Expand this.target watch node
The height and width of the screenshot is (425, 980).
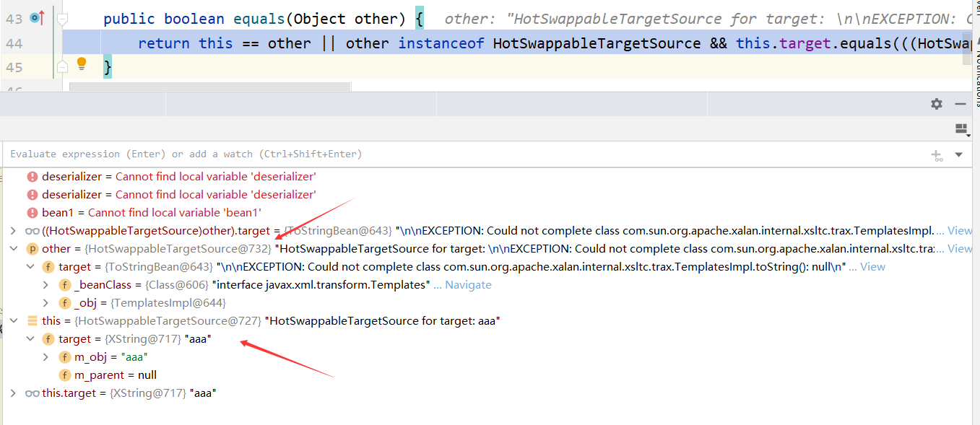click(12, 393)
